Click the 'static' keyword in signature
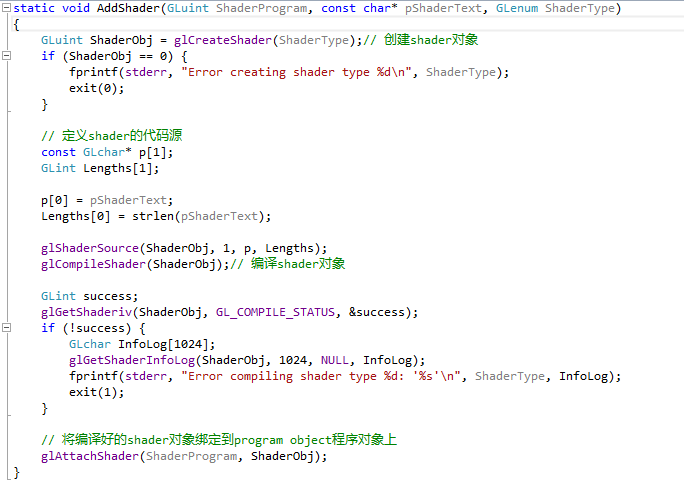The image size is (684, 480). (x=34, y=8)
